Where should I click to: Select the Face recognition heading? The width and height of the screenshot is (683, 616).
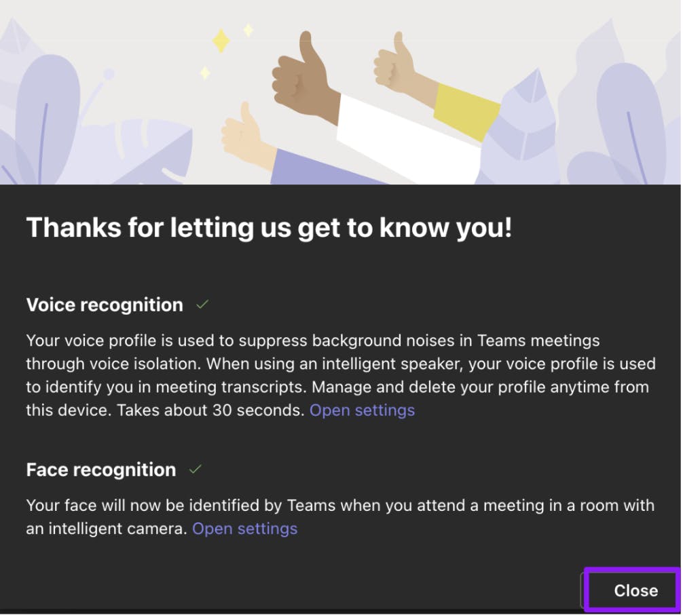(x=101, y=469)
